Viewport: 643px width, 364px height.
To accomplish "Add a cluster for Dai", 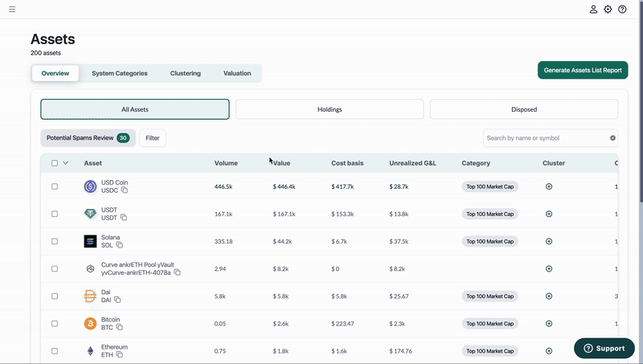I will pyautogui.click(x=549, y=297).
